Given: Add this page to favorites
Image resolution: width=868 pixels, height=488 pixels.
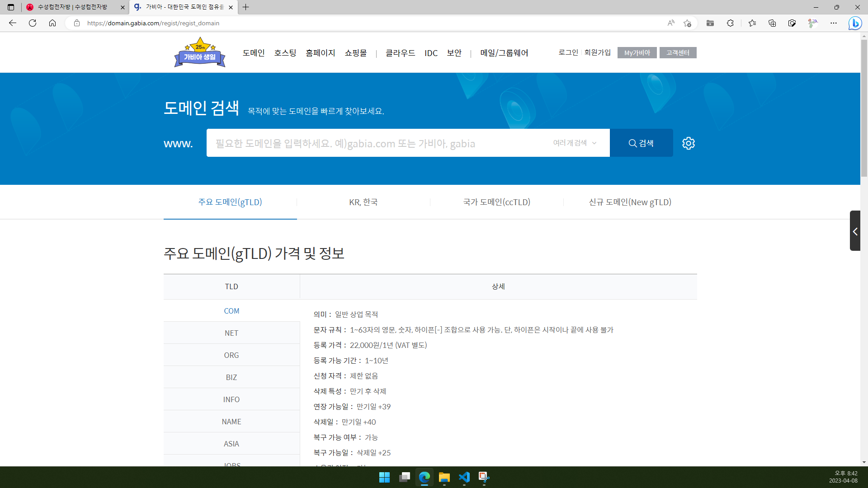Looking at the screenshot, I should pyautogui.click(x=687, y=23).
